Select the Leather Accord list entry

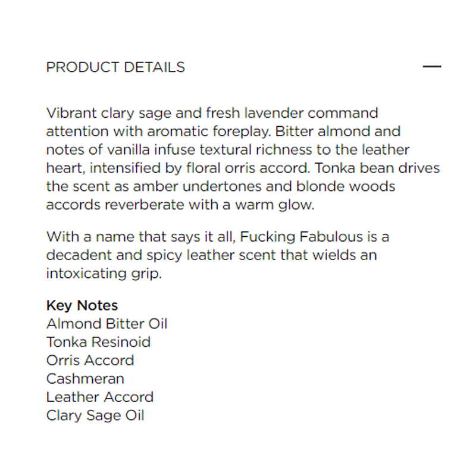[99, 397]
